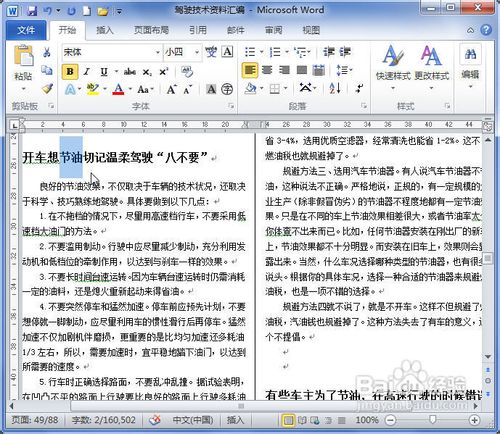Click 中文(中国) language status
500x434 pixels.
tap(193, 420)
